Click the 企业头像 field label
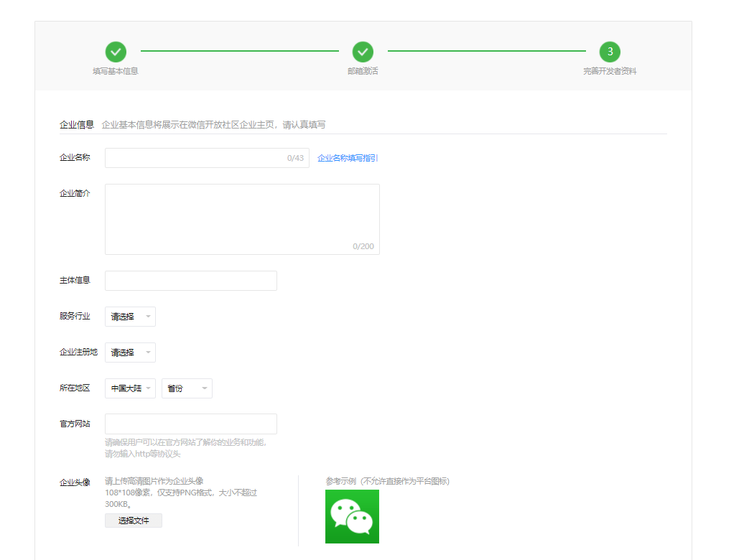This screenshot has width=744, height=560. 75,482
